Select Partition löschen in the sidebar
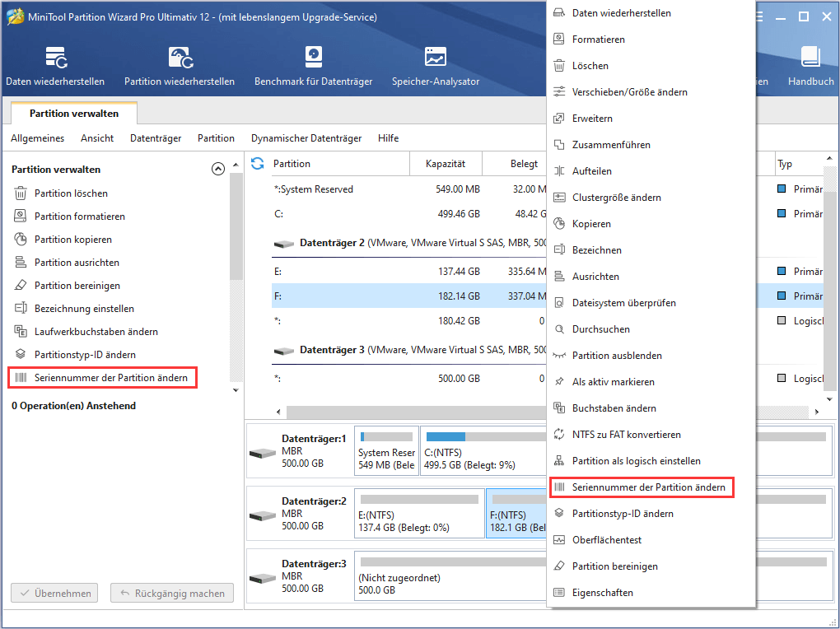The image size is (840, 629). click(x=71, y=193)
